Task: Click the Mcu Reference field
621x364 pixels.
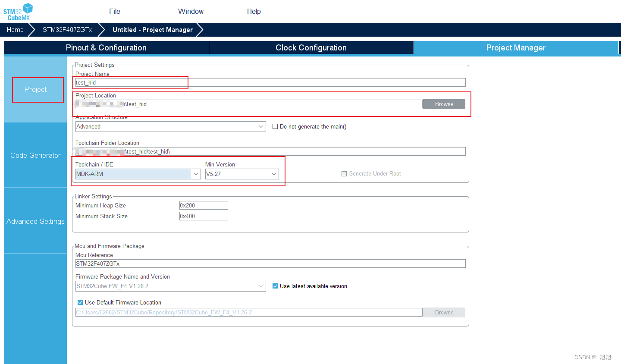Action: 270,264
